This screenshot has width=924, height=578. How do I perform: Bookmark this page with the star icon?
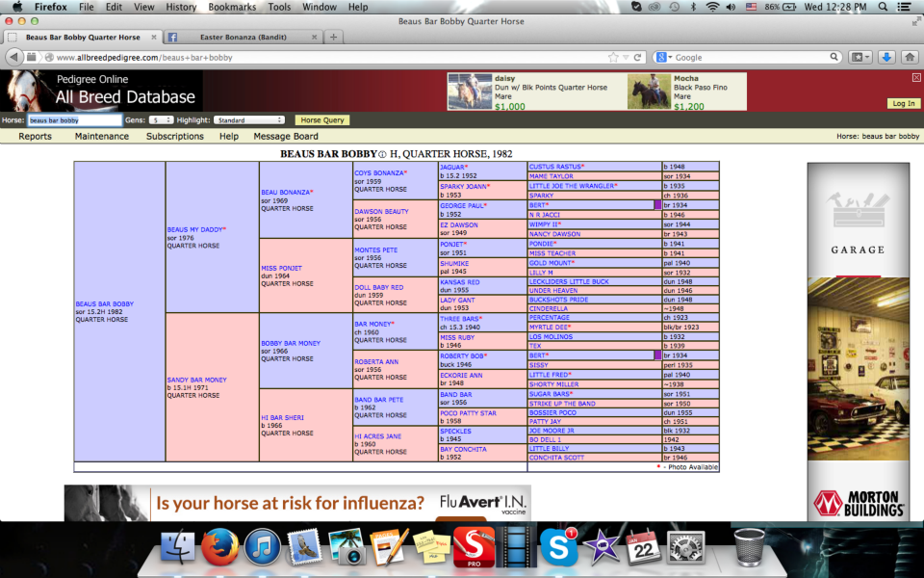[613, 57]
